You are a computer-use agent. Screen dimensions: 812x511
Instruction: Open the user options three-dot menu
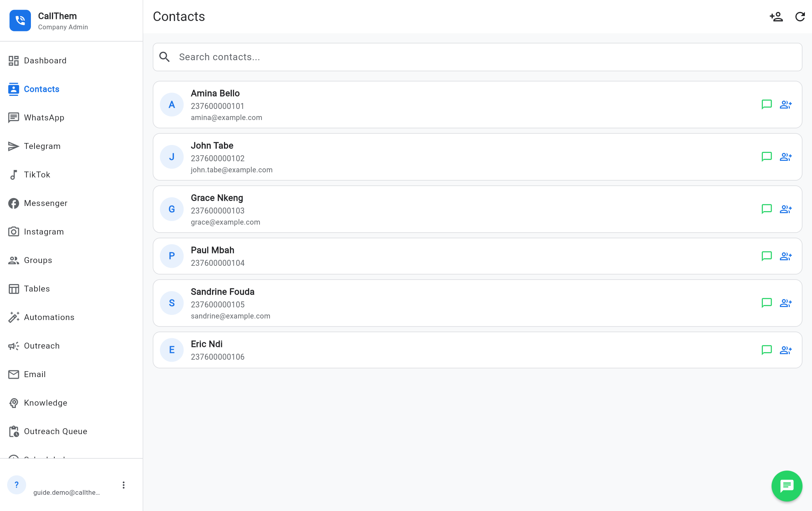[x=124, y=485]
